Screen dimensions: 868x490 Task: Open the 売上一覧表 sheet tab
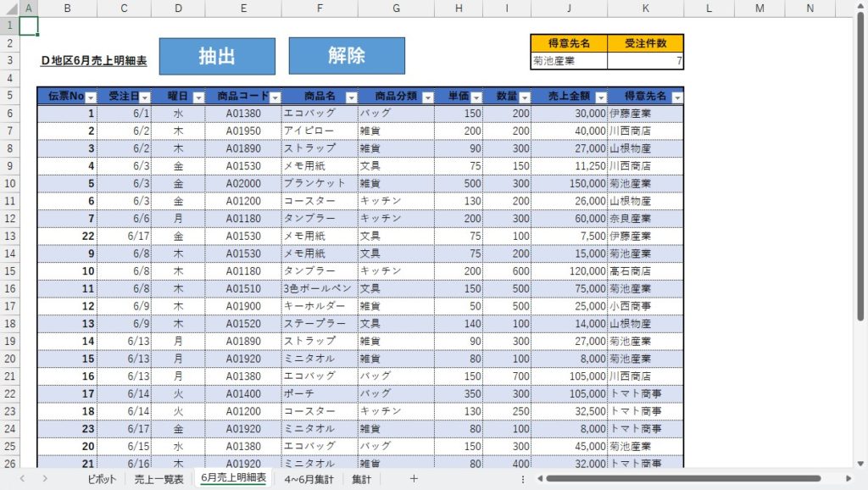[x=159, y=479]
